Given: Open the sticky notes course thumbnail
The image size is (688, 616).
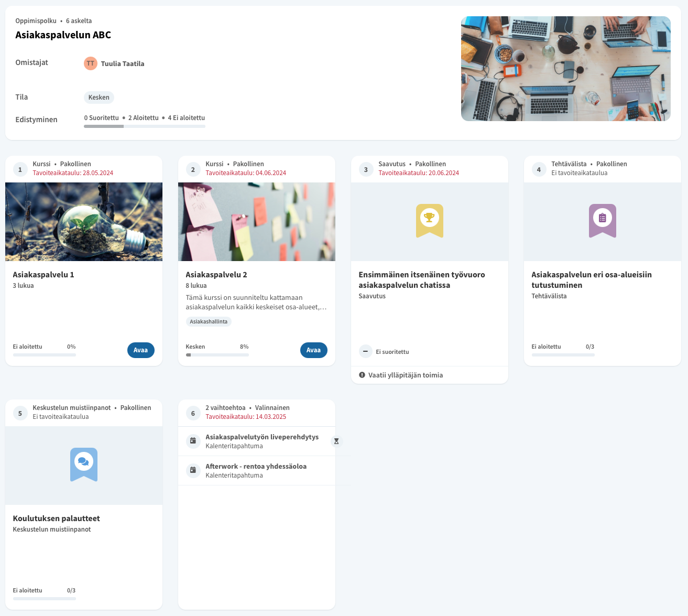Looking at the screenshot, I should [x=257, y=222].
